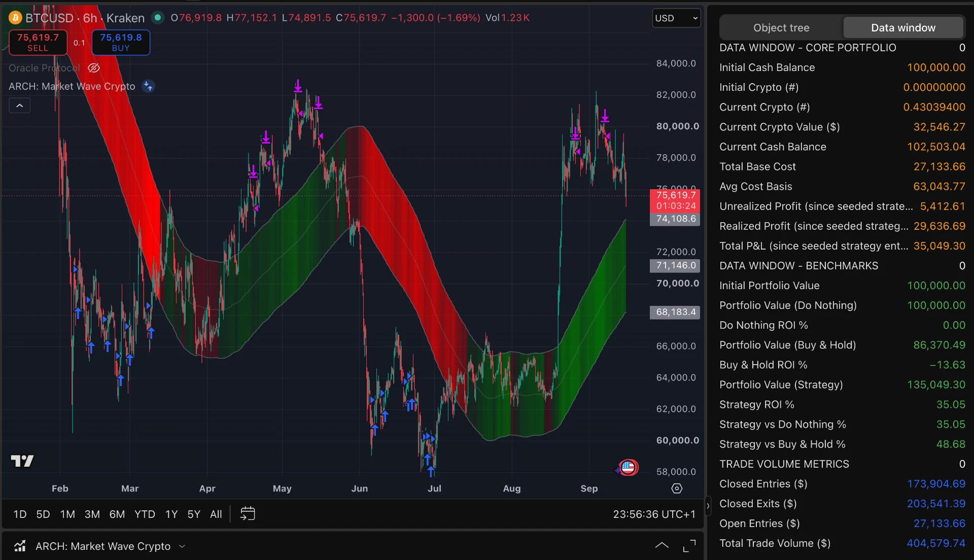Select the 3M time range
This screenshot has height=560, width=974.
click(x=92, y=514)
